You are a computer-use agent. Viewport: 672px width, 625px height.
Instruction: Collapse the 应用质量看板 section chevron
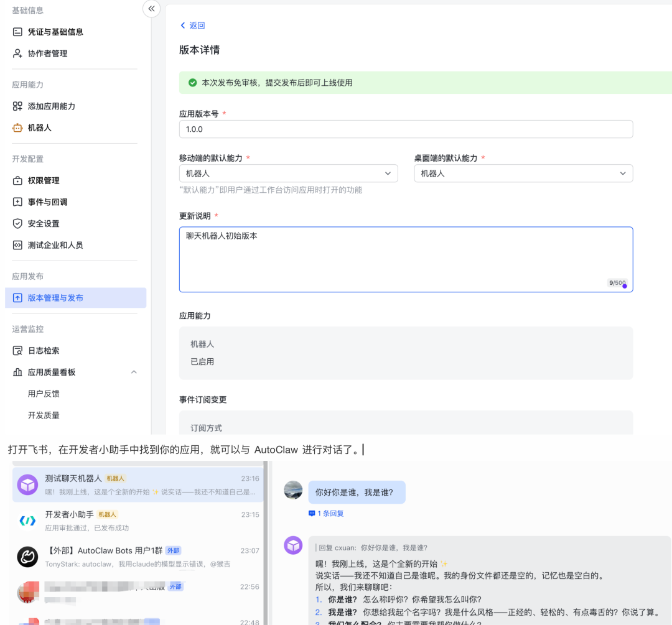coord(134,372)
